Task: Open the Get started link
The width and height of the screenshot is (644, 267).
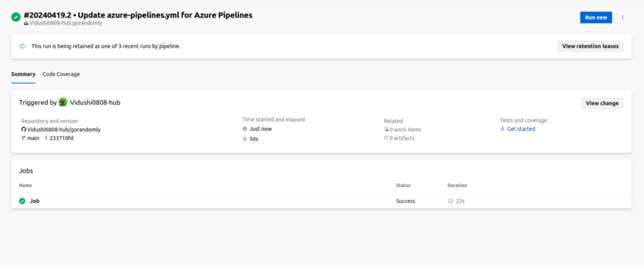Action: 521,129
